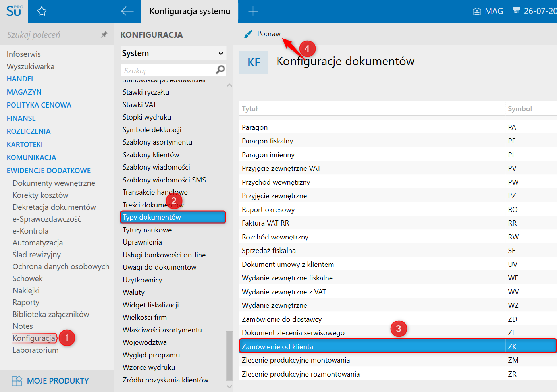557x392 pixels.
Task: Click the Szukaj poleceń search field
Action: (x=52, y=35)
